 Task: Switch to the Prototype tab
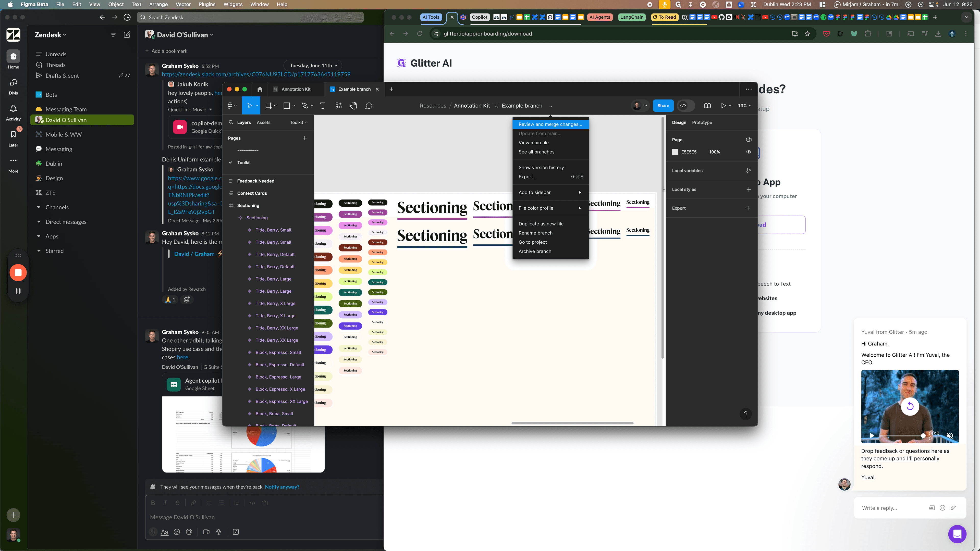click(x=702, y=122)
